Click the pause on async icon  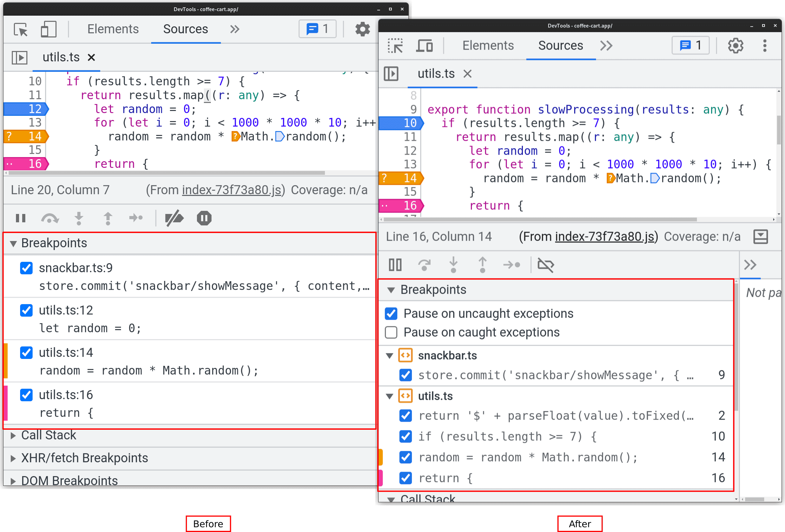(x=204, y=218)
